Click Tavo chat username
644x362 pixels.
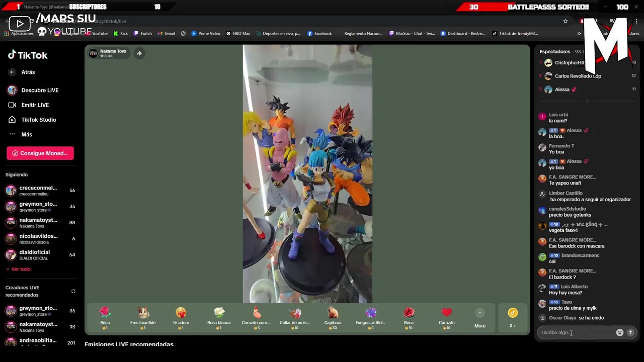[x=567, y=302]
